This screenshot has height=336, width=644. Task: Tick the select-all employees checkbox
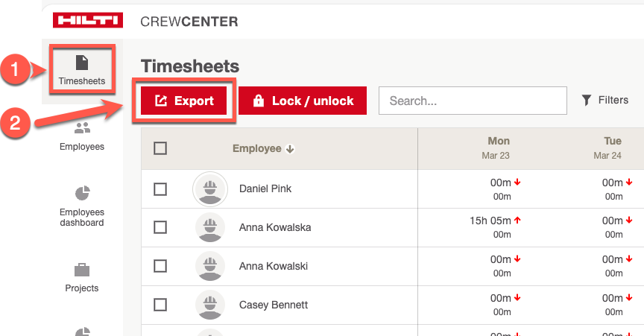pyautogui.click(x=160, y=148)
